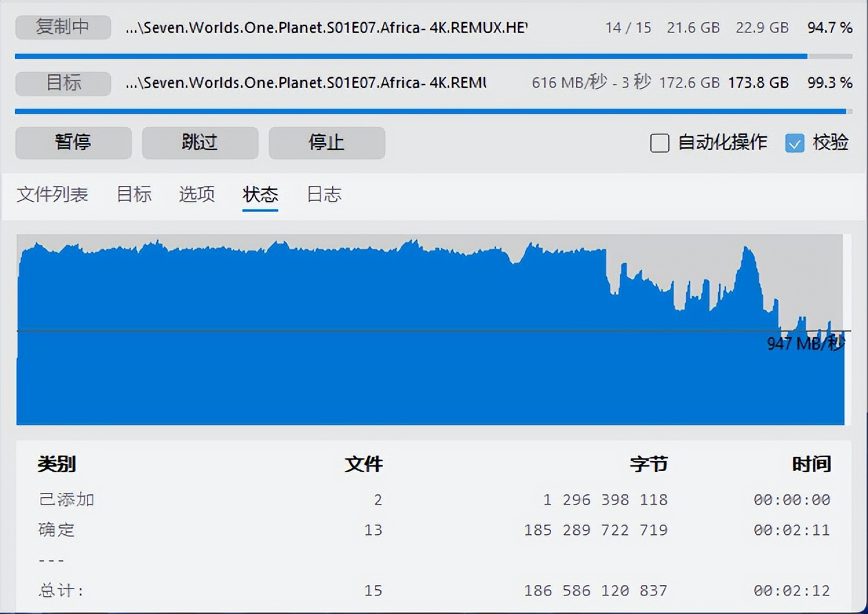This screenshot has height=614, width=868.
Task: Click the target file path text
Action: pos(306,83)
